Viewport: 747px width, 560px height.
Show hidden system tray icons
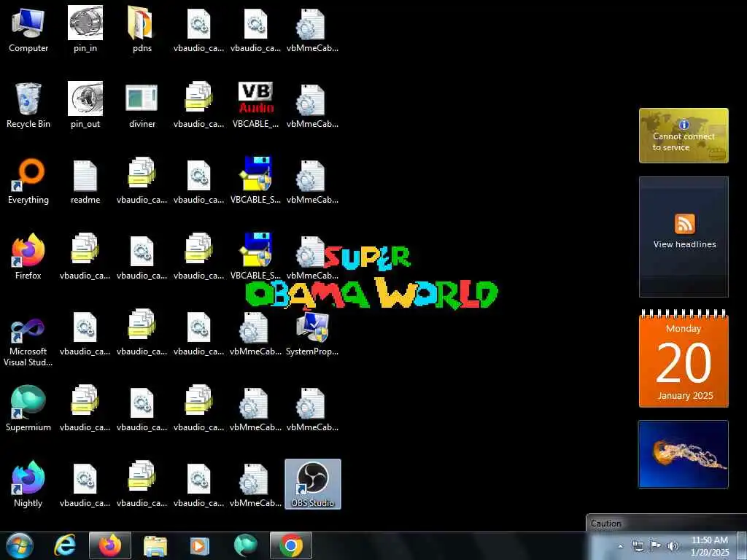pos(620,546)
